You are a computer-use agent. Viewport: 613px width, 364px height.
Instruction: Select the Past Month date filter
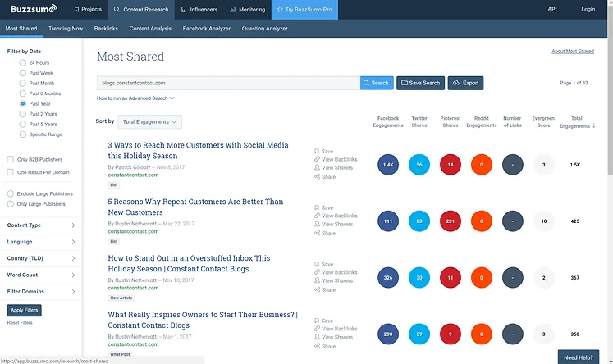pos(23,83)
